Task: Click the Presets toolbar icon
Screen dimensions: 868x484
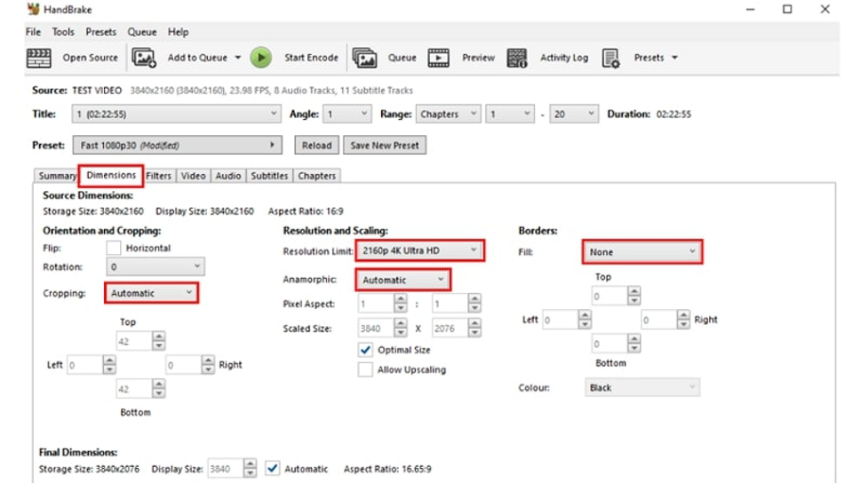Action: point(610,58)
